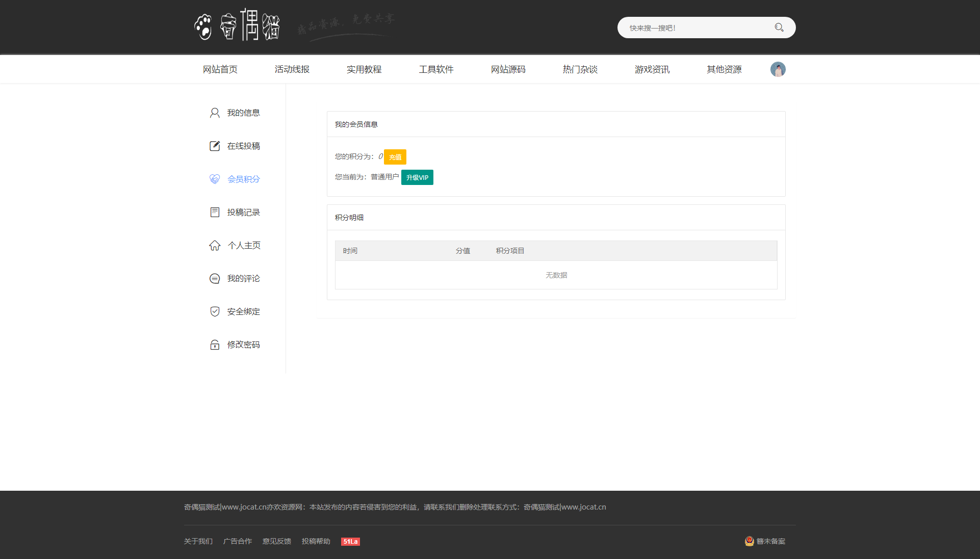980x559 pixels.
Task: Click the yellow 充值 recharge button
Action: pos(395,157)
